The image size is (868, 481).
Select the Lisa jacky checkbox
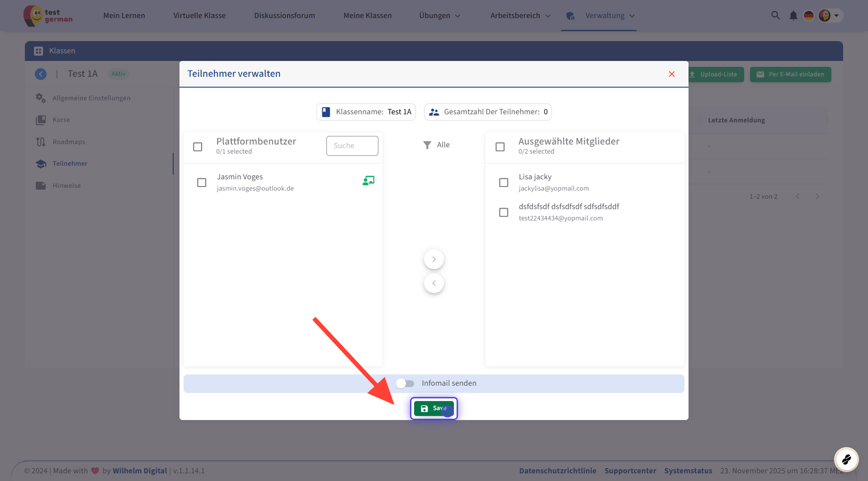[x=503, y=182]
